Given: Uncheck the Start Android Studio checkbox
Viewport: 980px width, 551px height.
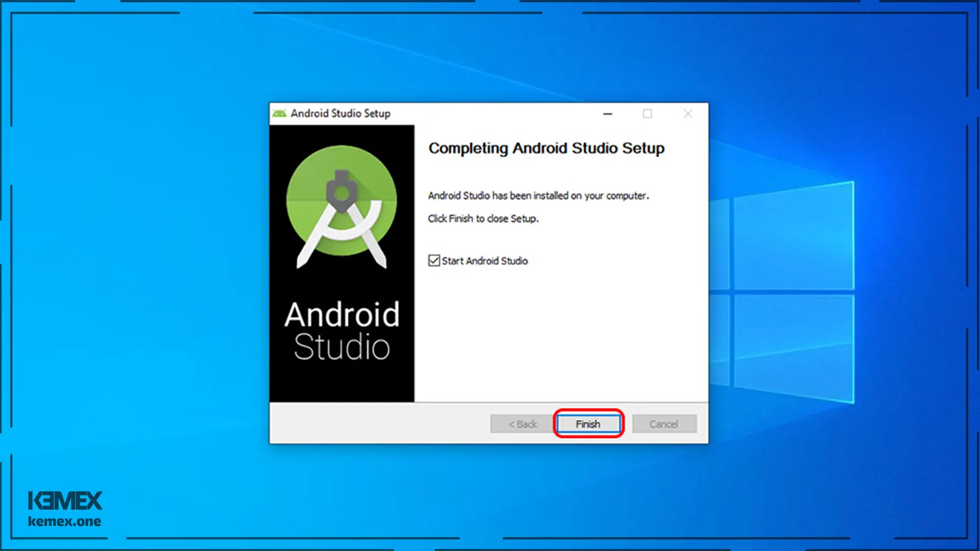Looking at the screenshot, I should (434, 261).
